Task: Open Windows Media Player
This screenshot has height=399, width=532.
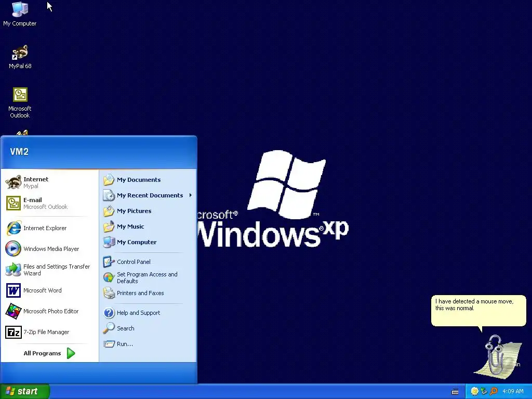Action: (x=49, y=249)
